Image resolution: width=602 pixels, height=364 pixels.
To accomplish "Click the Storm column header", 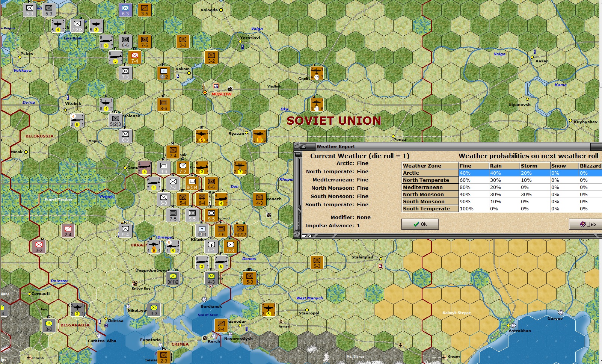I will coord(534,166).
